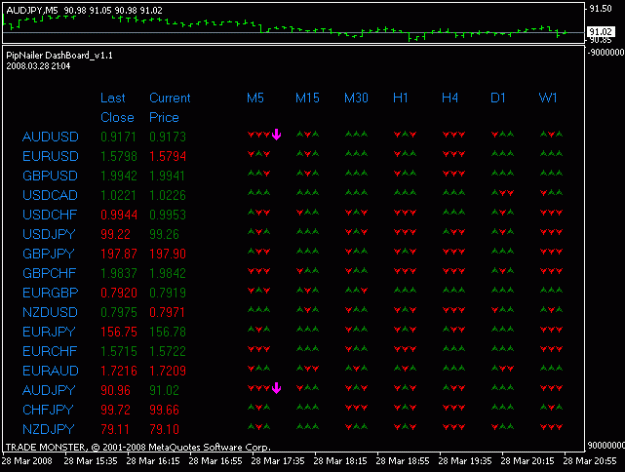This screenshot has height=472, width=625.
Task: Click EURUSD M15 signal arrows
Action: coord(307,153)
